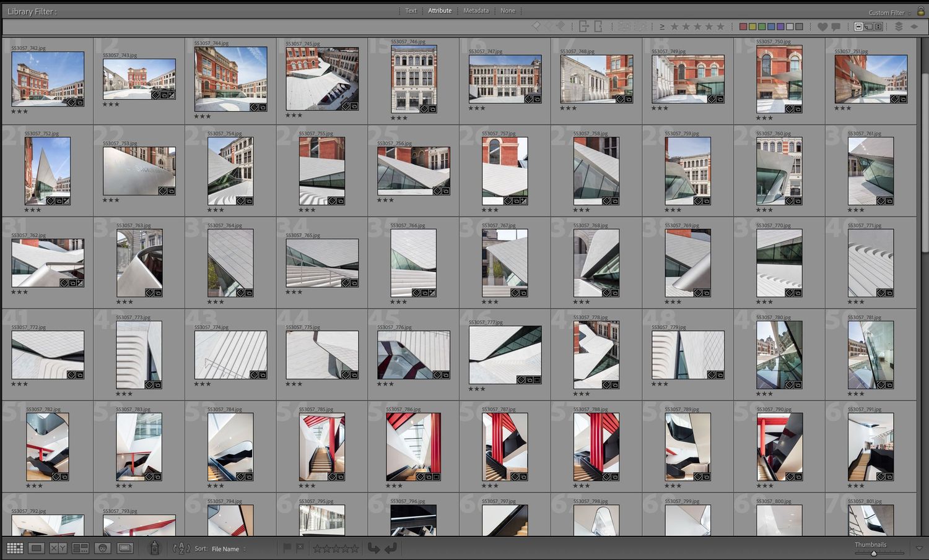Set flag as Rejected in toolbar
929x560 pixels.
tap(300, 548)
